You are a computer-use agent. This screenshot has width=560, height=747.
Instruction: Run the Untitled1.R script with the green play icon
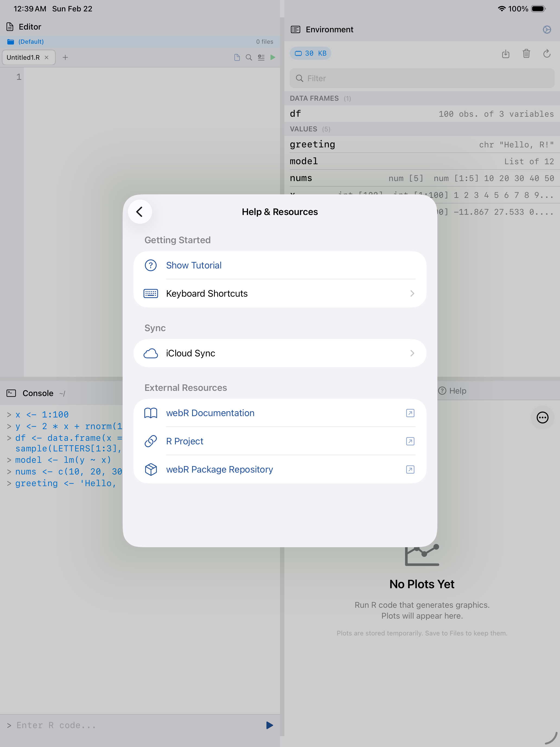[273, 58]
